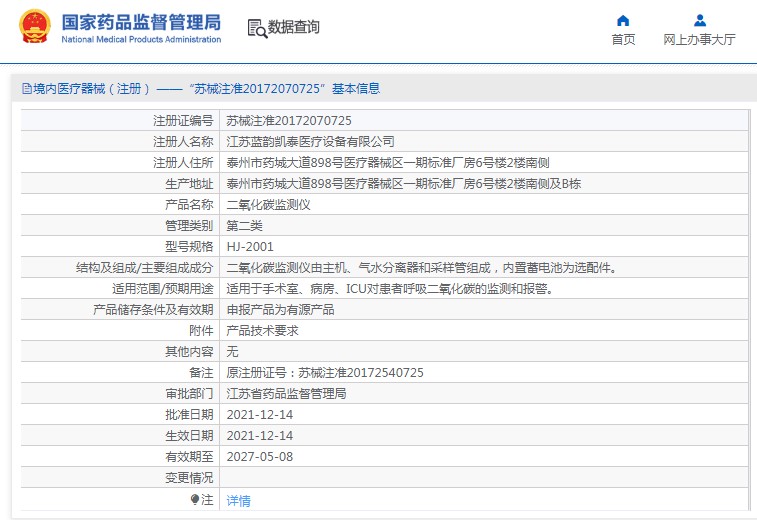757x520 pixels.
Task: Select registrant name 江苏蓝韵凯泰医疗设备有限公司
Action: pos(310,141)
